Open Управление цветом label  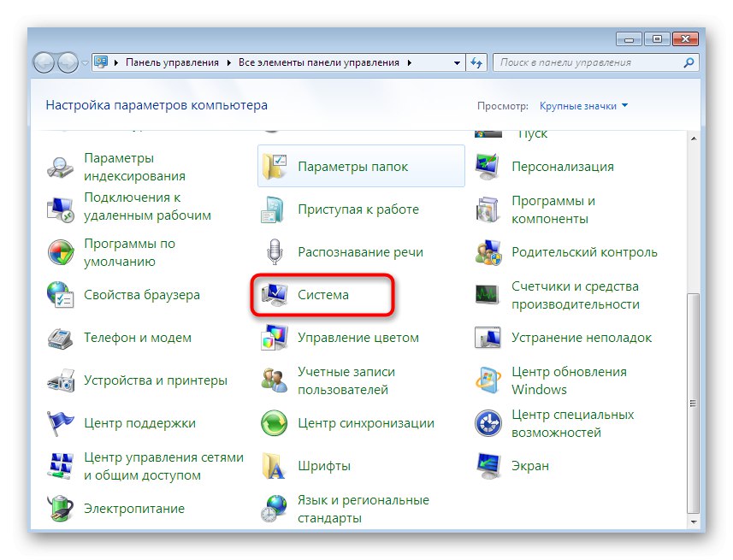358,338
